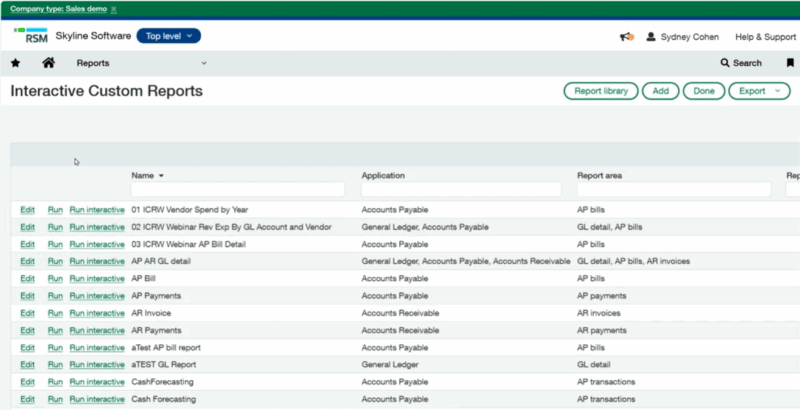Run 03 ICRW Webinar AP Bill Detail
The image size is (800, 410).
[x=55, y=244]
